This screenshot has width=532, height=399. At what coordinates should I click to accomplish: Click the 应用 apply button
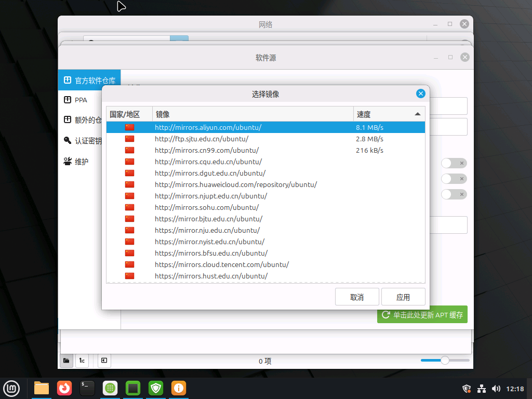coord(403,297)
